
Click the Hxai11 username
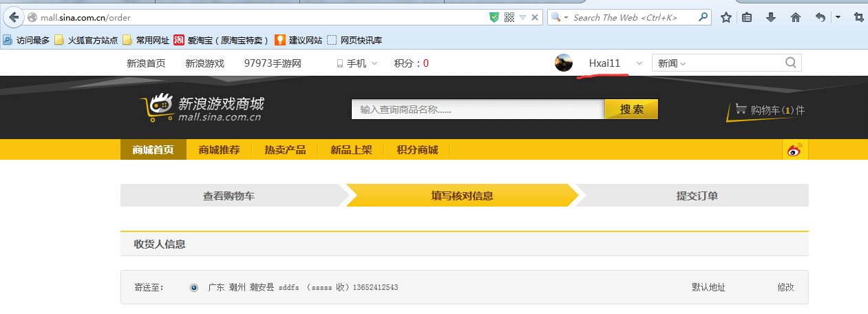click(604, 63)
